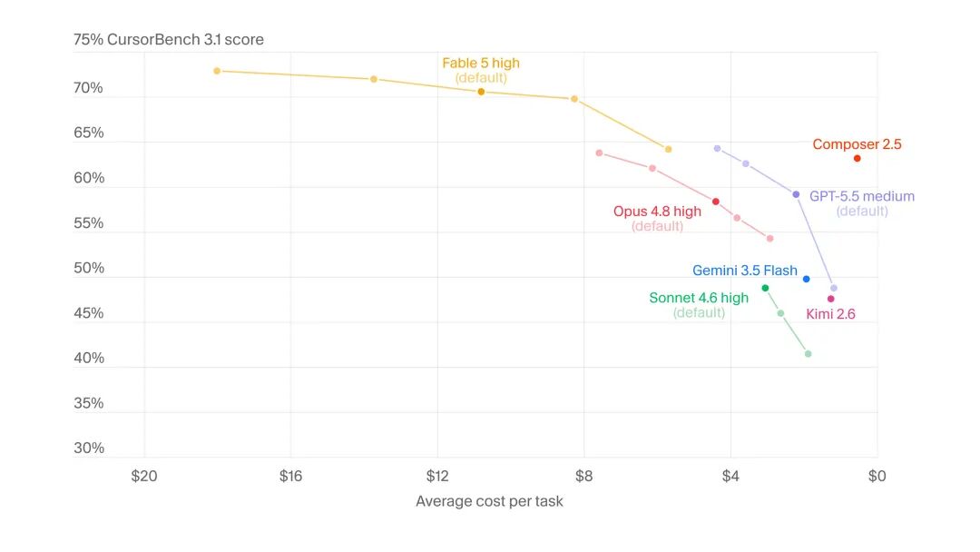Image resolution: width=980 pixels, height=552 pixels.
Task: Click the Kimi 2.6 pink data point
Action: click(x=830, y=300)
